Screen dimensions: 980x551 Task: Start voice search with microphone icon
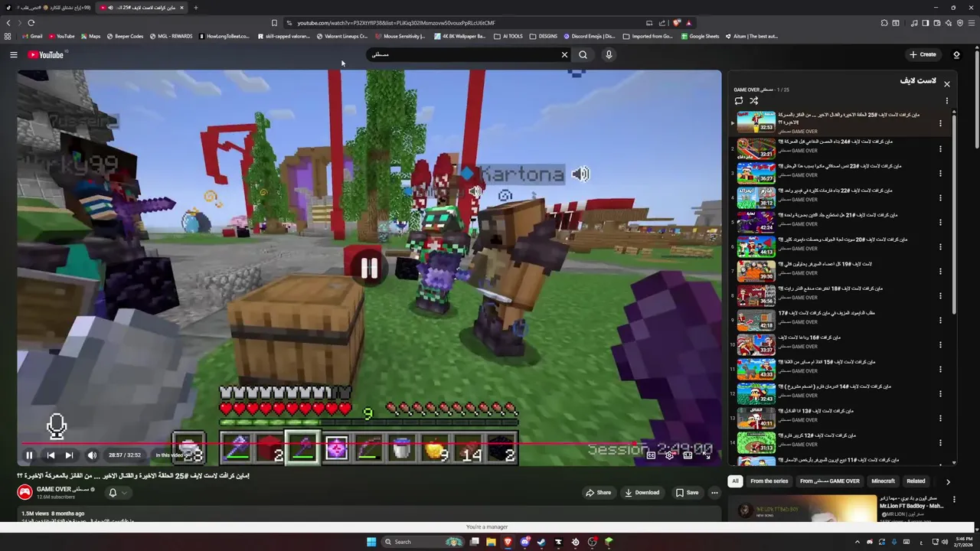click(609, 54)
